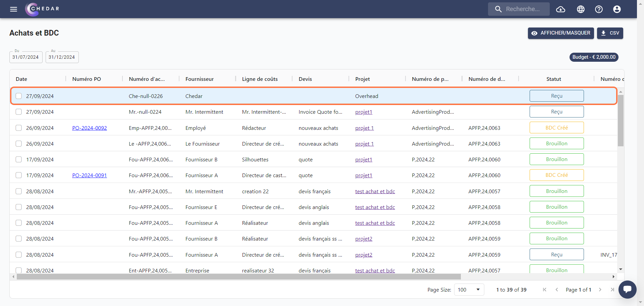
Task: Click Brouillon status in Silhouettes row
Action: pyautogui.click(x=556, y=159)
